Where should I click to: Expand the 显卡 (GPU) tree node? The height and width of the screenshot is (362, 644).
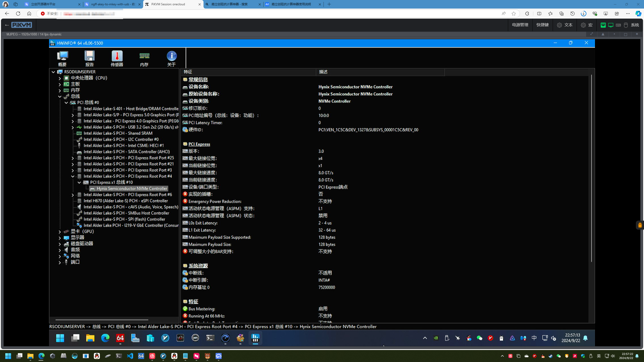(60, 232)
